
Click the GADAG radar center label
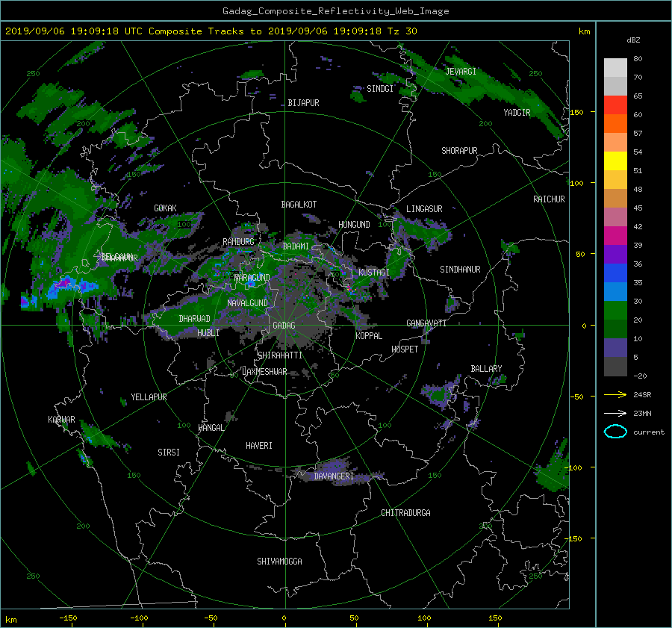(x=284, y=326)
